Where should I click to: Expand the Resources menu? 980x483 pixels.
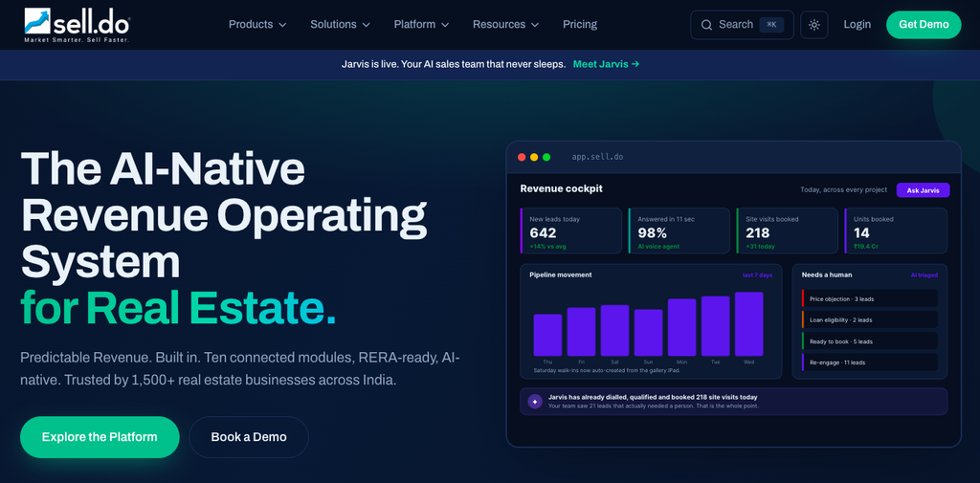coord(505,24)
